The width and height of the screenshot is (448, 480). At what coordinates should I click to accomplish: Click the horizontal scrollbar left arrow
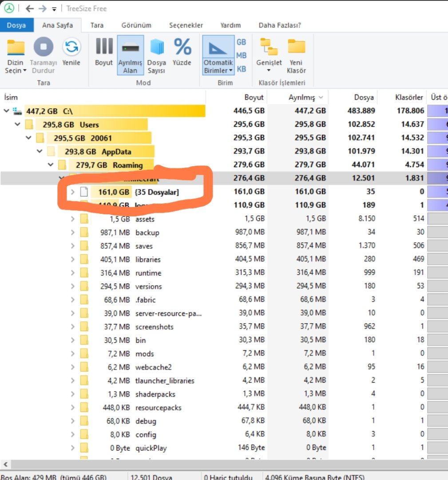click(5, 464)
